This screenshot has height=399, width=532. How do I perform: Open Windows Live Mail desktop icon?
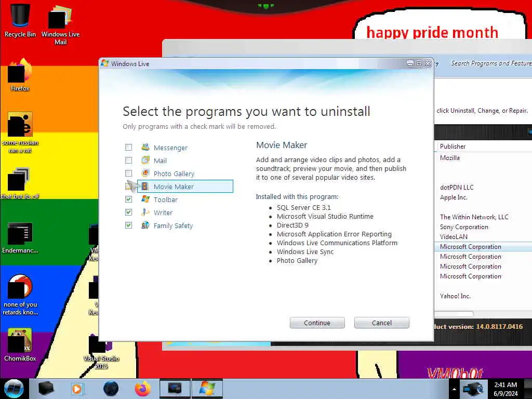pos(60,24)
